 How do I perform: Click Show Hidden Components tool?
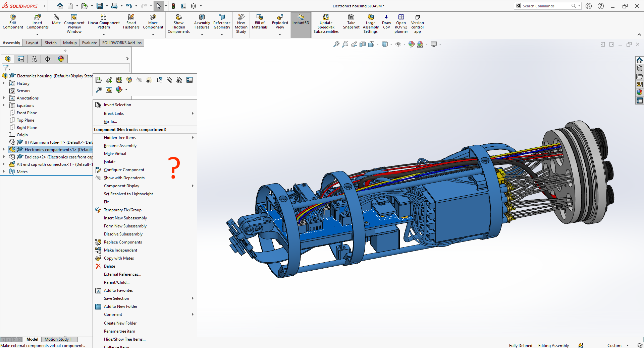(x=179, y=24)
